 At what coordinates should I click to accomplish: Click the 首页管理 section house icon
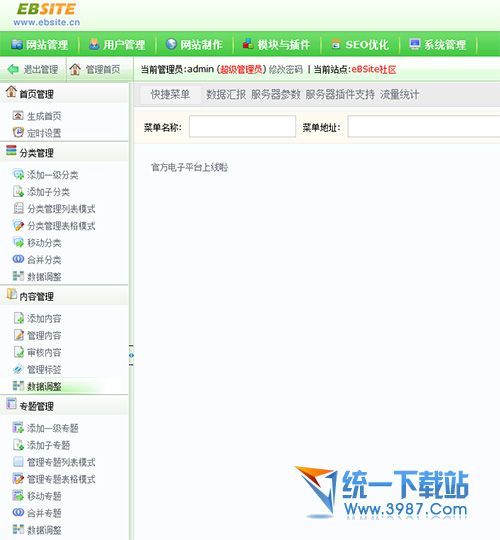coord(11,92)
